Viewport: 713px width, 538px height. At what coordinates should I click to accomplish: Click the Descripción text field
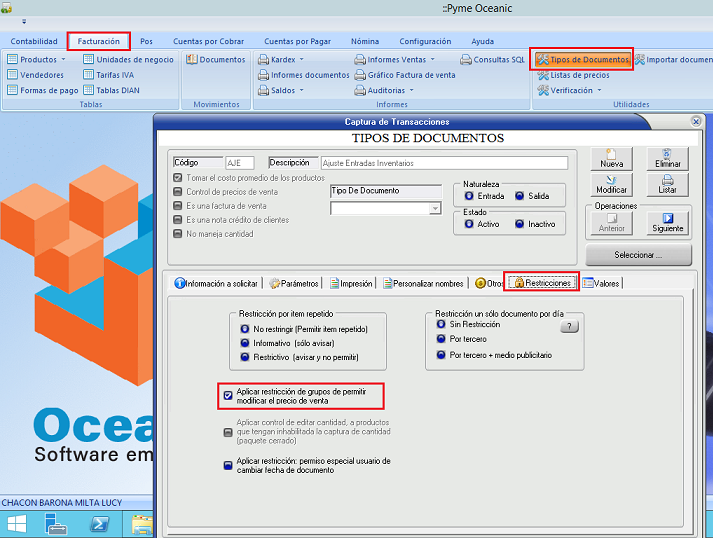tap(443, 162)
